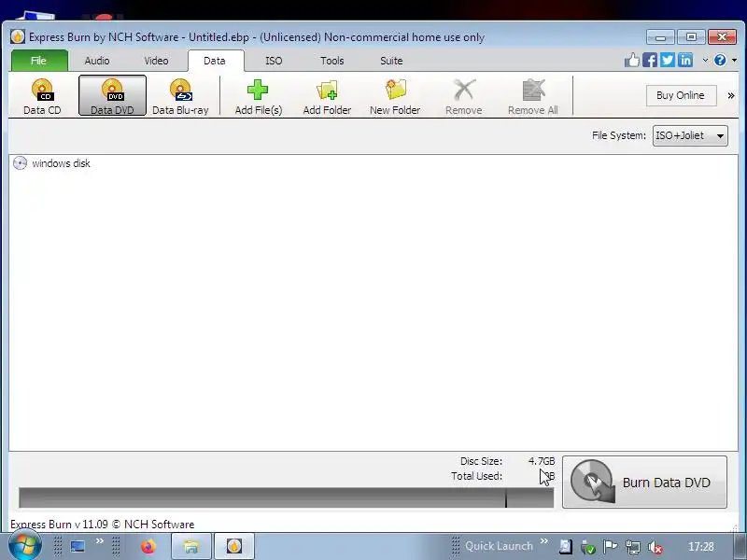Open Firefox from the taskbar
The width and height of the screenshot is (747, 560).
point(148,546)
